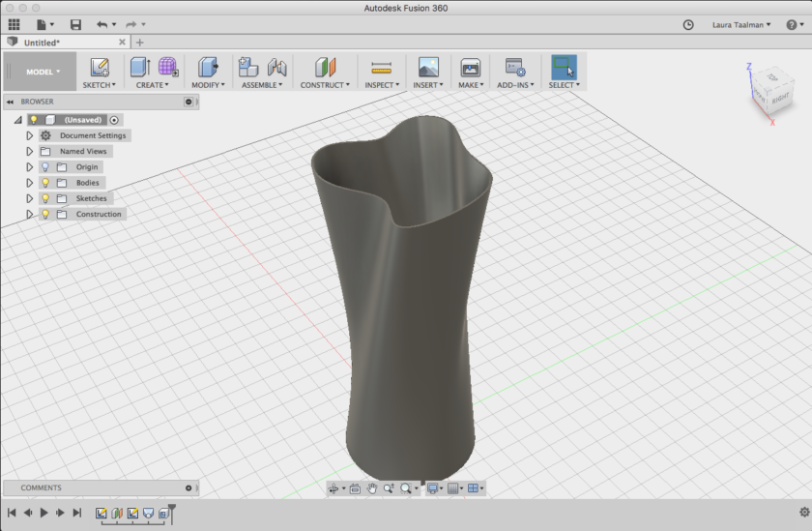This screenshot has width=812, height=531.
Task: Select the Zoom magnifier plus icon
Action: (389, 488)
